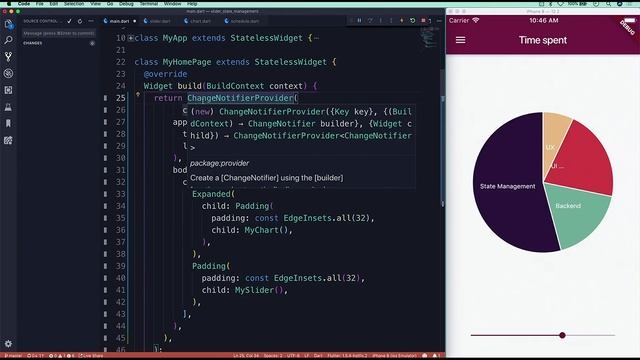Click the Ln/Col indicator in the status bar
The image size is (640, 360).
246,356
